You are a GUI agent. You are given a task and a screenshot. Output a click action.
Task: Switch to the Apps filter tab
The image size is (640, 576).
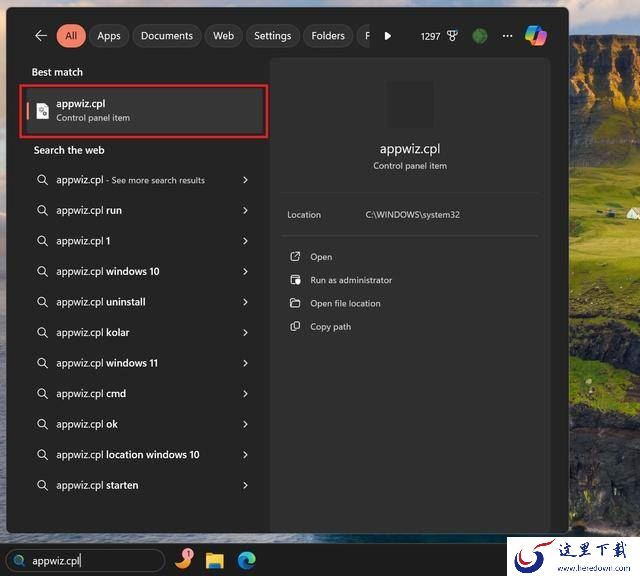109,36
